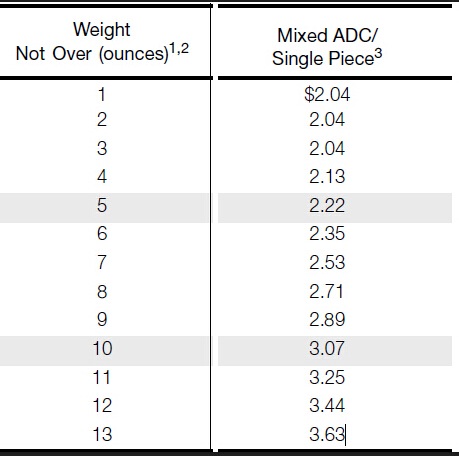Place cursor after 3.63 price
Image resolution: width=459 pixels, height=456 pixels.
[x=345, y=435]
